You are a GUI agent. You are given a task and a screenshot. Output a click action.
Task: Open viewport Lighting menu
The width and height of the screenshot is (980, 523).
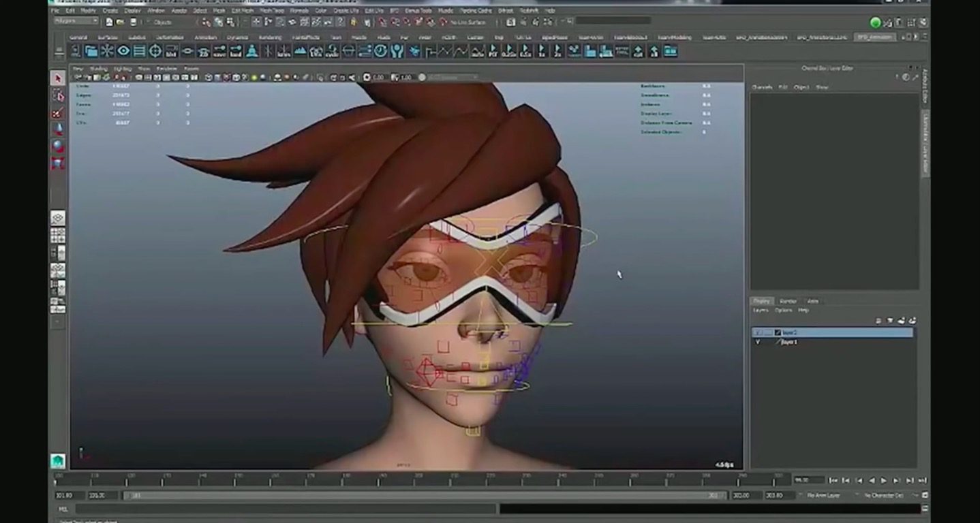coord(123,69)
